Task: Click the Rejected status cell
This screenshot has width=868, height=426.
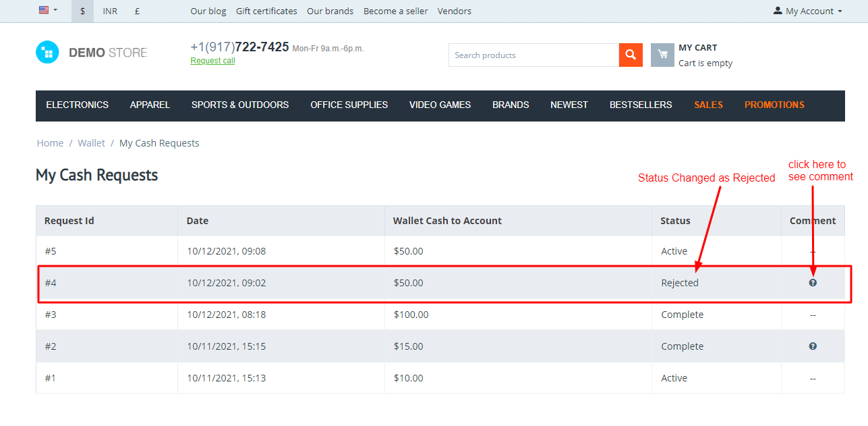Action: coord(680,283)
